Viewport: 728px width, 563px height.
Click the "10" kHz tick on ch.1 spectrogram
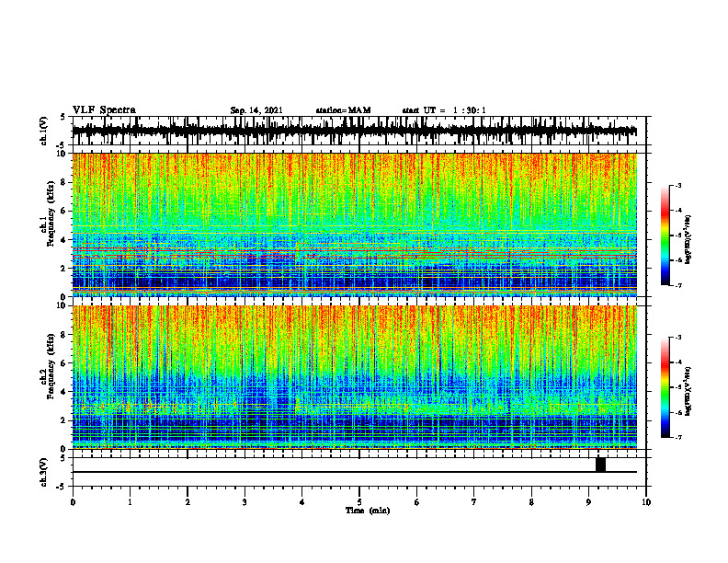[x=63, y=154]
